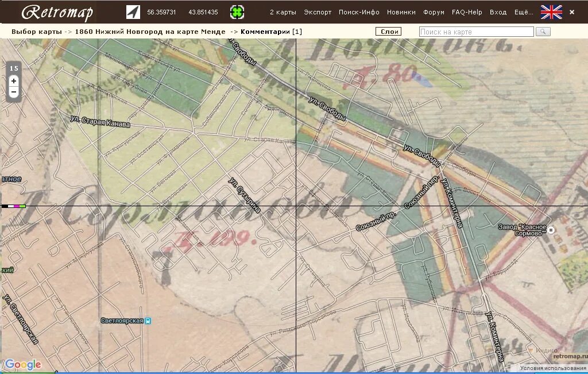Click the map opacity color bar
The height and width of the screenshot is (374, 588).
point(14,206)
